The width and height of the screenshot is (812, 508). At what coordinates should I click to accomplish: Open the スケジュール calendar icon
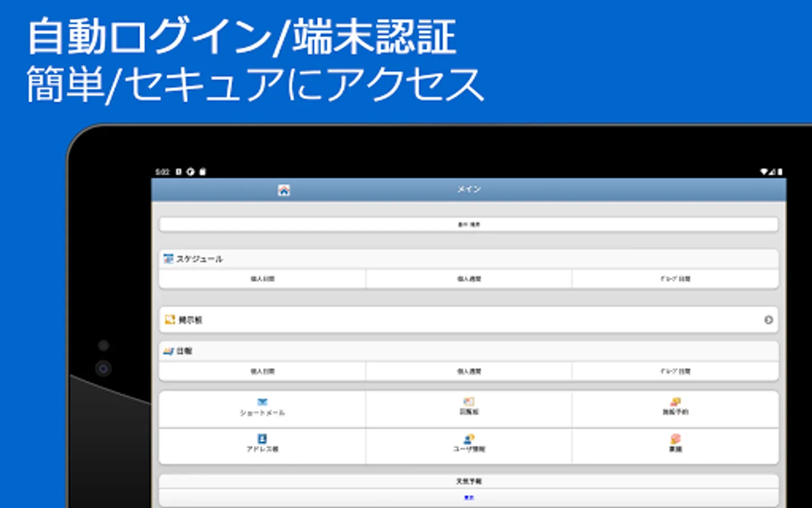click(168, 259)
